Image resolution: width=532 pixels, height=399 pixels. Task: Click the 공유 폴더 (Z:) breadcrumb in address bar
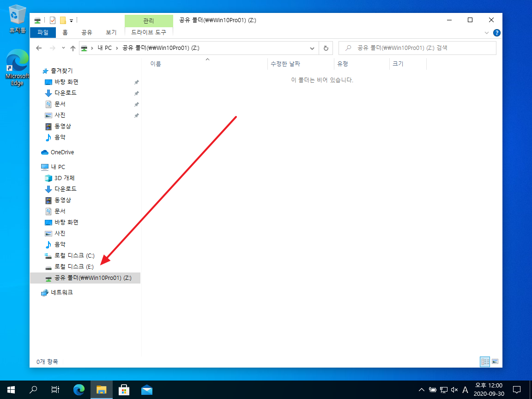(161, 48)
